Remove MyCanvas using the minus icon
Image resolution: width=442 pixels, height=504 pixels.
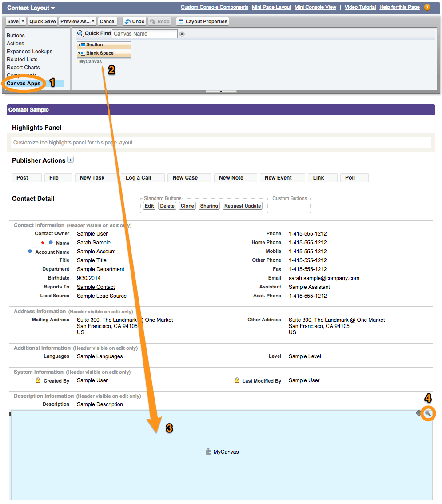418,413
